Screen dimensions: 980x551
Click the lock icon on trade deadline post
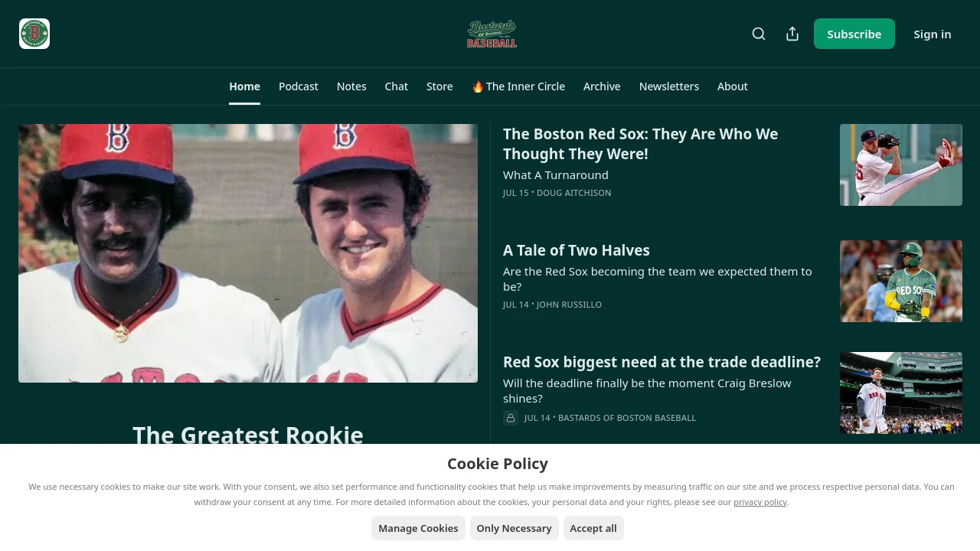click(x=511, y=418)
